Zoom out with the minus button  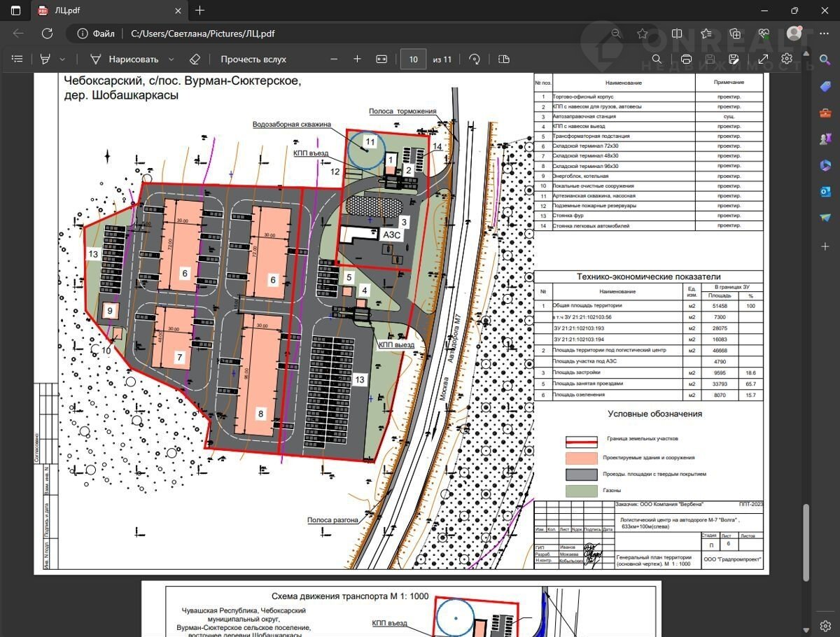click(334, 59)
